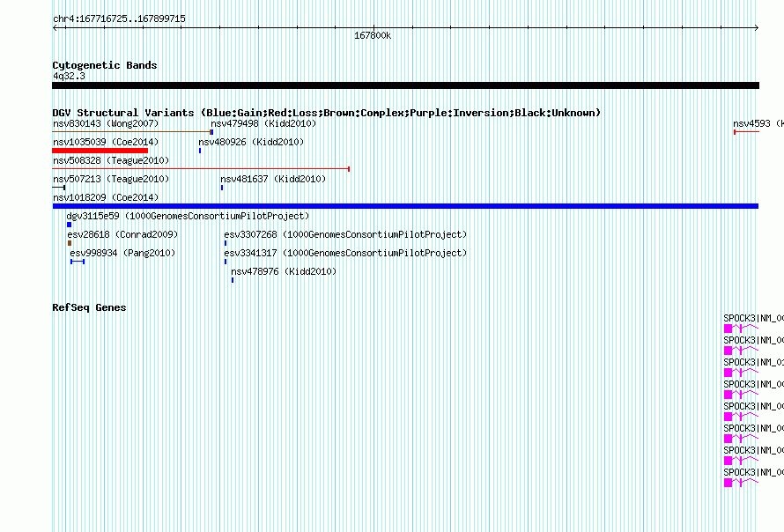This screenshot has width=784, height=532.
Task: Select the brown square under esv28618
Action: pyautogui.click(x=70, y=243)
